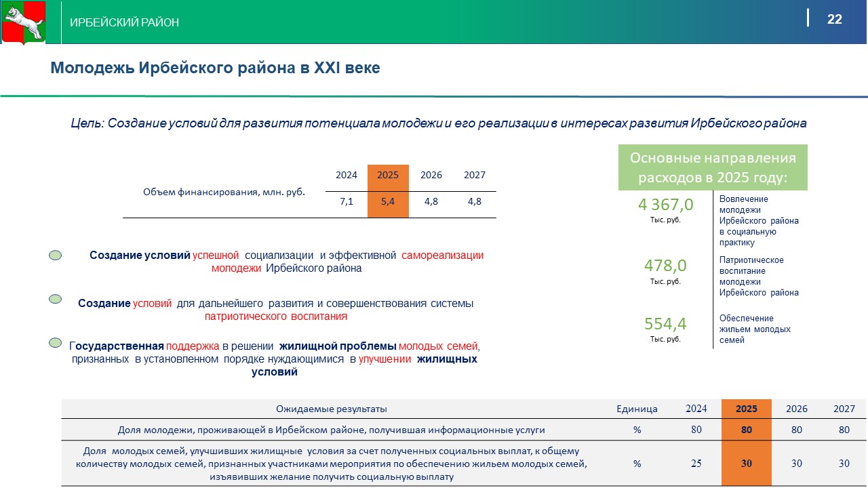Viewport: 868px width, 488px height.
Task: Select the slide title Молодежь Ирбейского района
Action: (215, 68)
